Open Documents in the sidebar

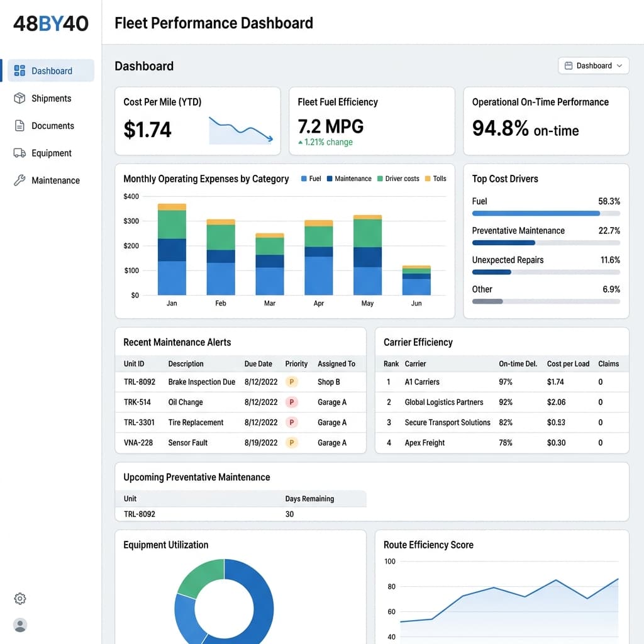click(51, 126)
